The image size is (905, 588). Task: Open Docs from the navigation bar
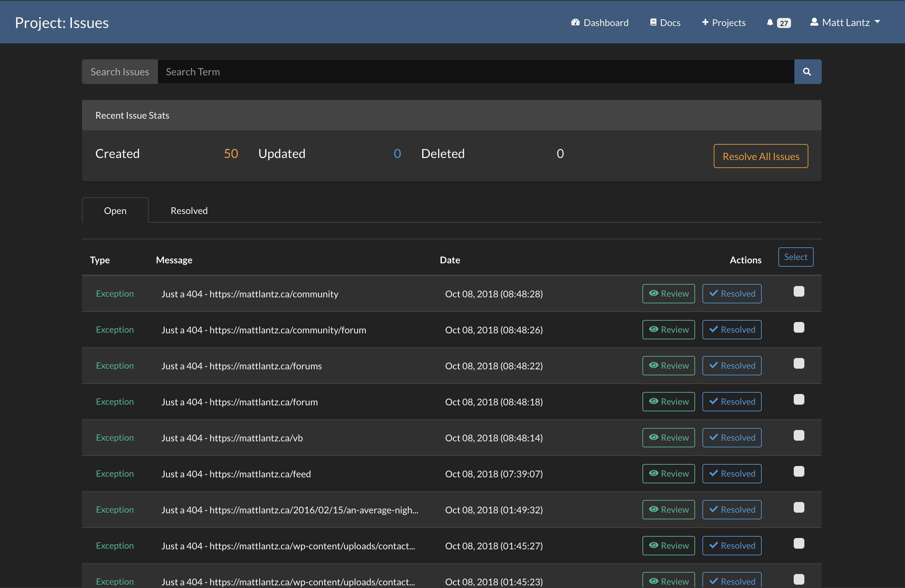[x=665, y=22]
